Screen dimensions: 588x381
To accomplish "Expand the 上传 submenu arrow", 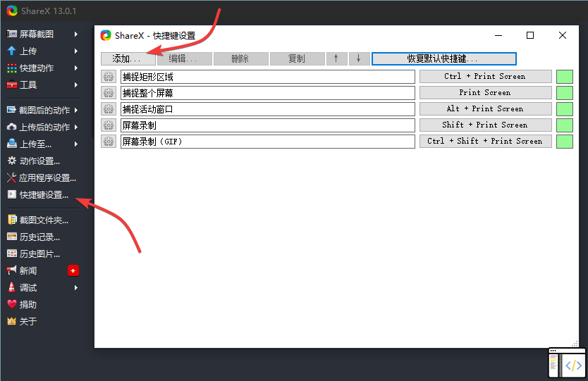I will [x=76, y=51].
